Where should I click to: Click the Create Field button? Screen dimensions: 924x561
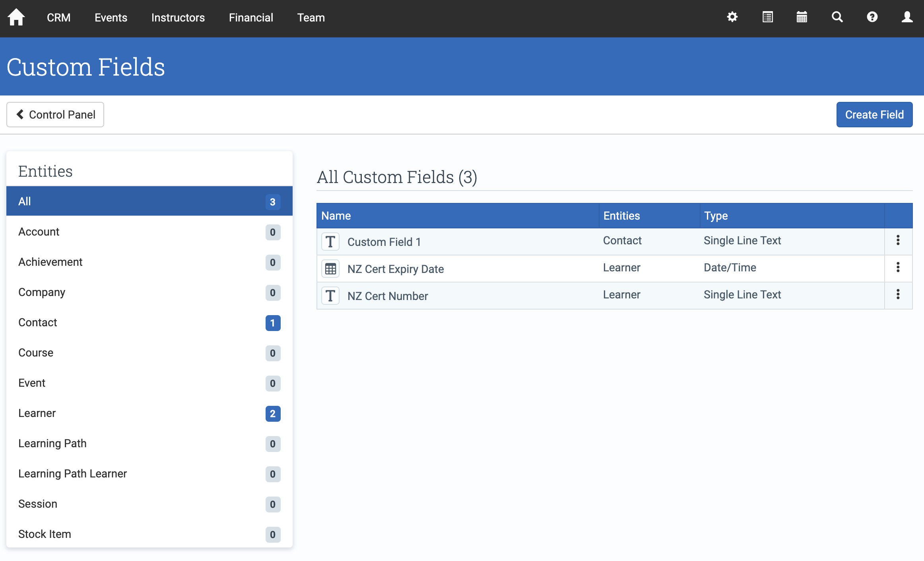(x=874, y=115)
